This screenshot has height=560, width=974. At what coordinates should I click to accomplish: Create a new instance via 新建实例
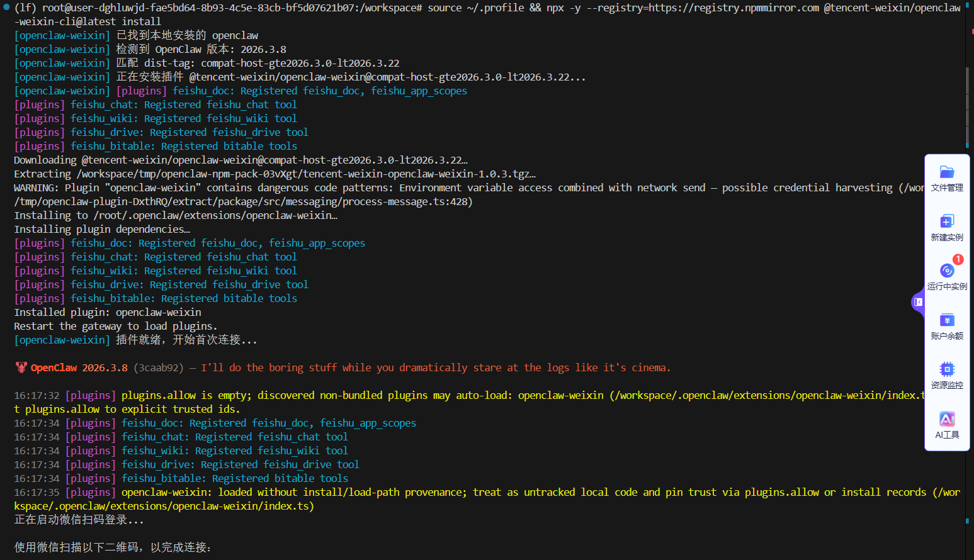pyautogui.click(x=947, y=228)
